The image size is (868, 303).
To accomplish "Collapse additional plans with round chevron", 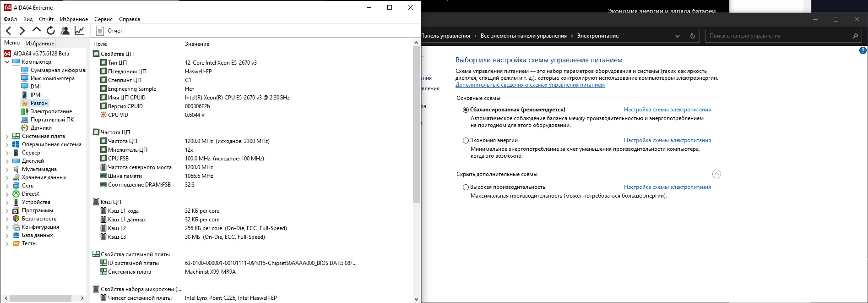I will click(x=716, y=174).
